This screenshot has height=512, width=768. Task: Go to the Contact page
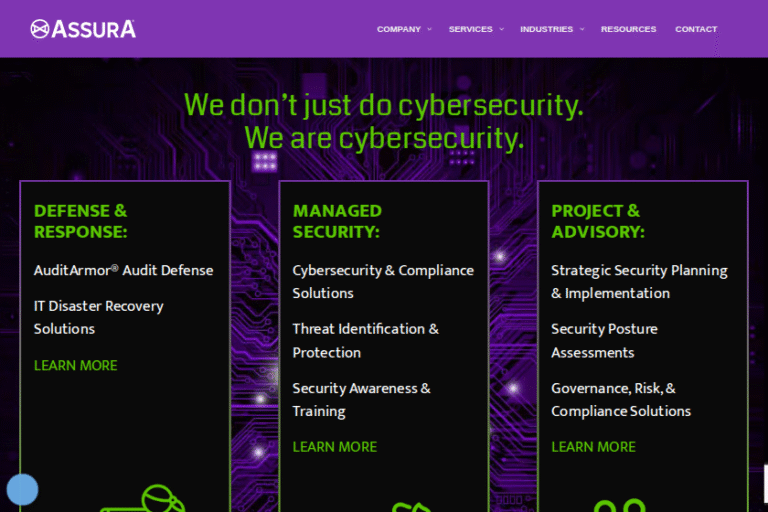coord(696,29)
